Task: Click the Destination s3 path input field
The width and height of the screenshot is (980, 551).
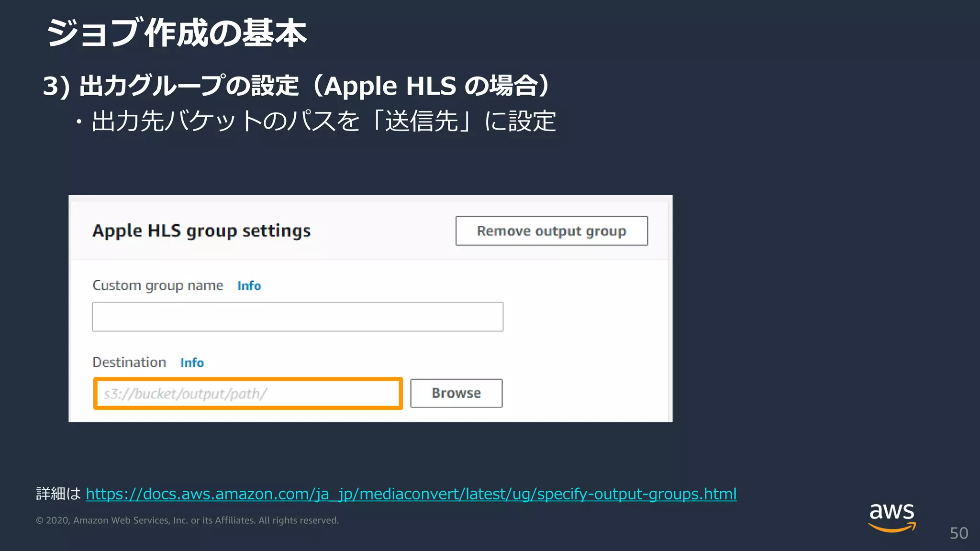Action: coord(248,394)
